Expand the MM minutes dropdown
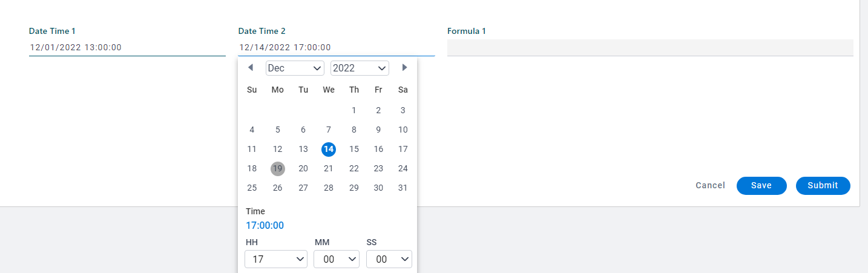 pos(336,259)
